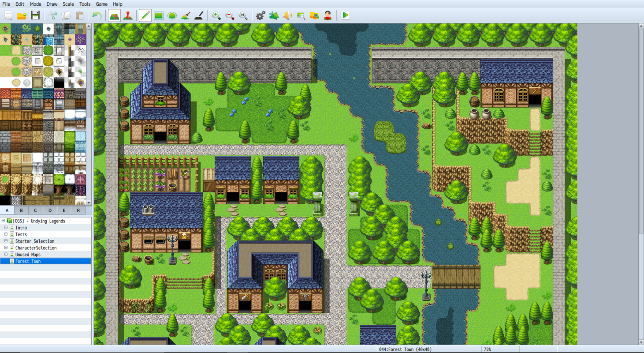Screen dimensions: 644x353
Task: Switch to Event editing mode
Action: coord(128,15)
